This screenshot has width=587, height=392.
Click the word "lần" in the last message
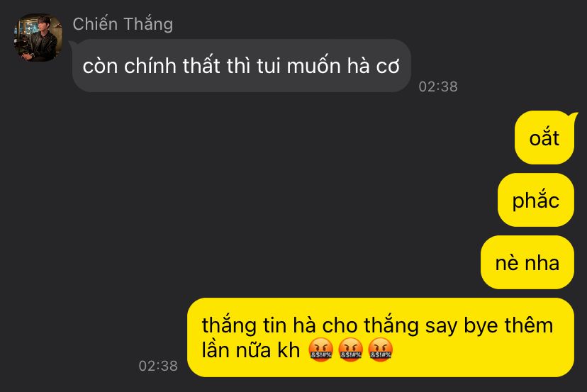click(x=216, y=350)
